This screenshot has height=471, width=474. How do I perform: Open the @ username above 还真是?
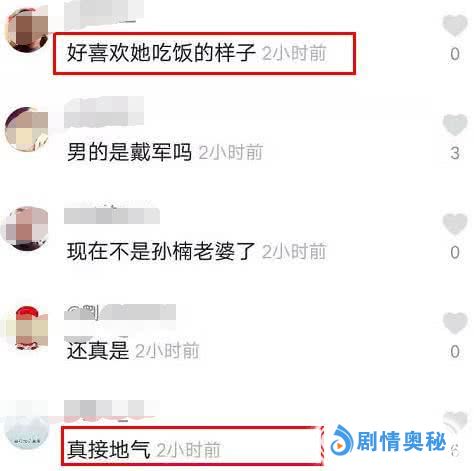tap(120, 313)
